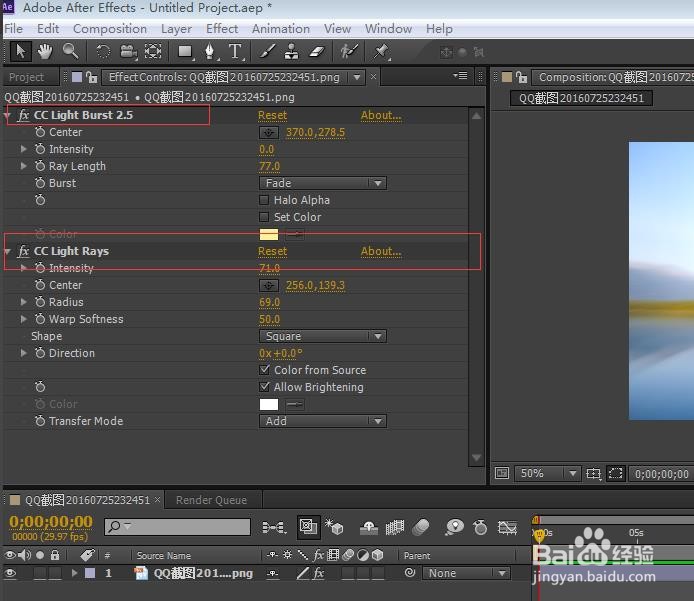Open Parent dropdown showing None

click(x=466, y=574)
